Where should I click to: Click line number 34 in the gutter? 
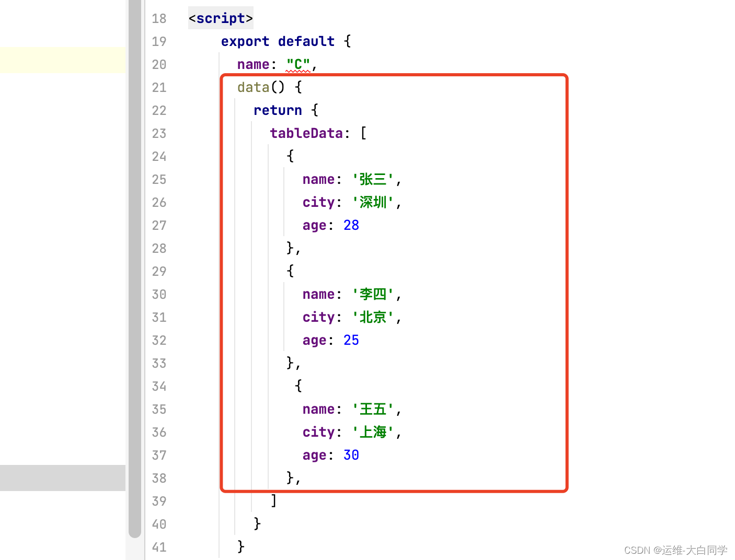coord(159,386)
